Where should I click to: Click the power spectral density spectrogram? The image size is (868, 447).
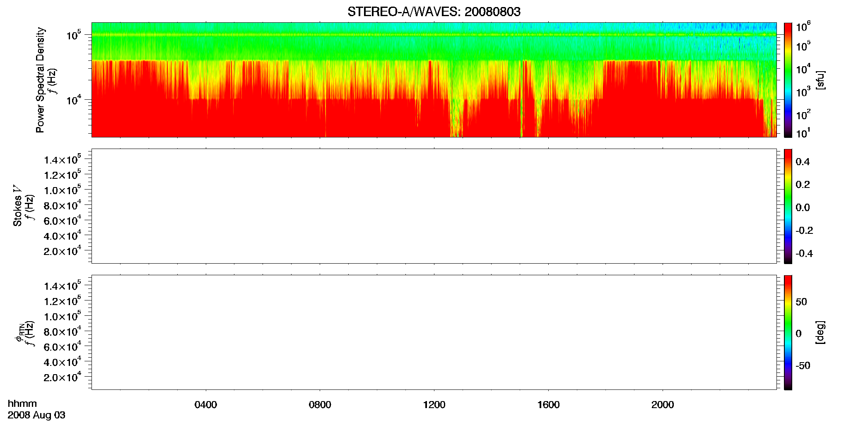(434, 80)
